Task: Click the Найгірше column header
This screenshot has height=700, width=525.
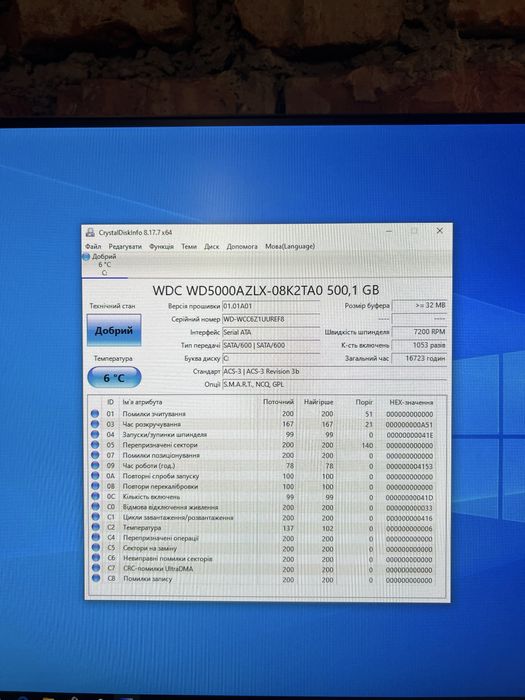Action: pos(318,402)
